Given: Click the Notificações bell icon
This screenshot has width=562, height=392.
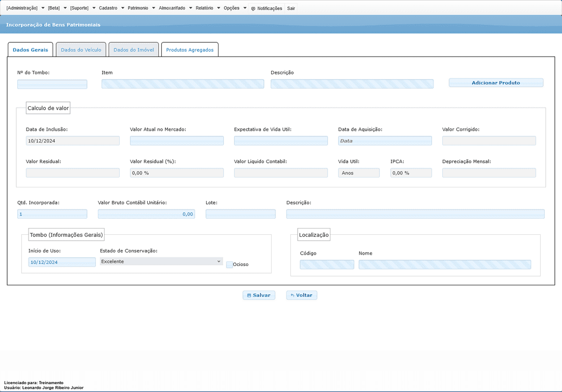Looking at the screenshot, I should click(253, 9).
